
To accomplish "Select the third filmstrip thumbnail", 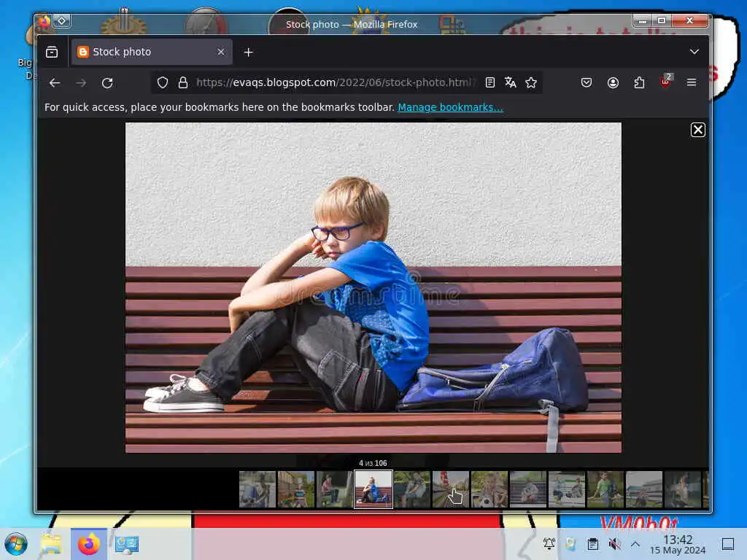I will click(334, 489).
